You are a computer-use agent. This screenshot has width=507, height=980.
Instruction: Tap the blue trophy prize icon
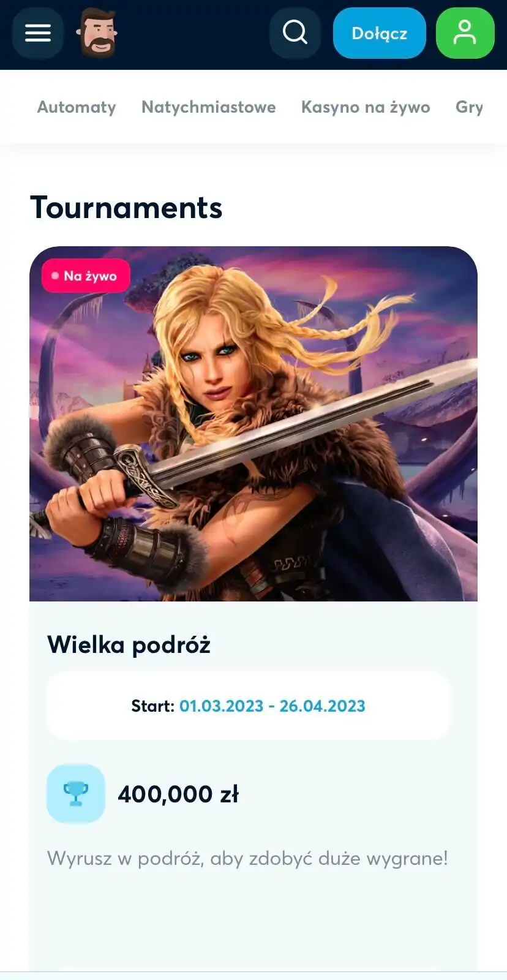[76, 794]
